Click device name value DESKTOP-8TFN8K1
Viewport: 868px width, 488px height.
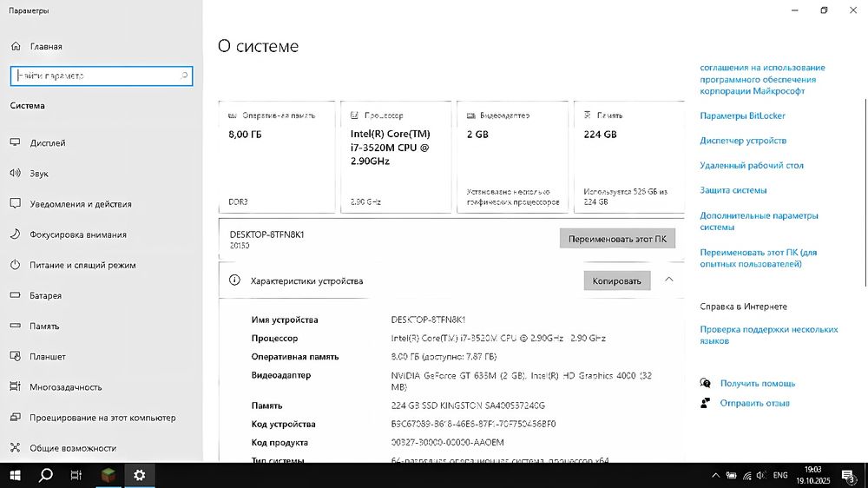428,320
